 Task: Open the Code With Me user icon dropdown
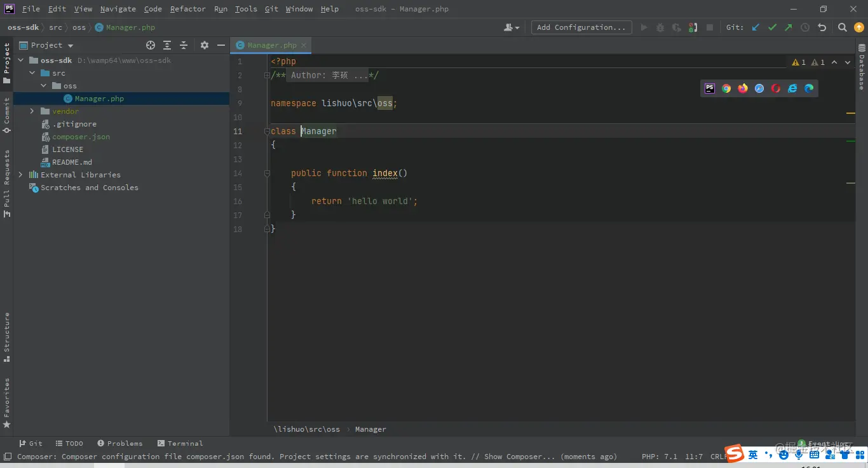point(512,27)
